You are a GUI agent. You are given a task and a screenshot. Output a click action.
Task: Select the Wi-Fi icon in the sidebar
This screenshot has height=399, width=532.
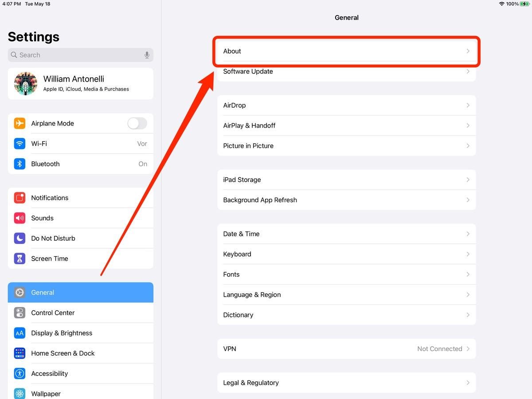[x=20, y=143]
